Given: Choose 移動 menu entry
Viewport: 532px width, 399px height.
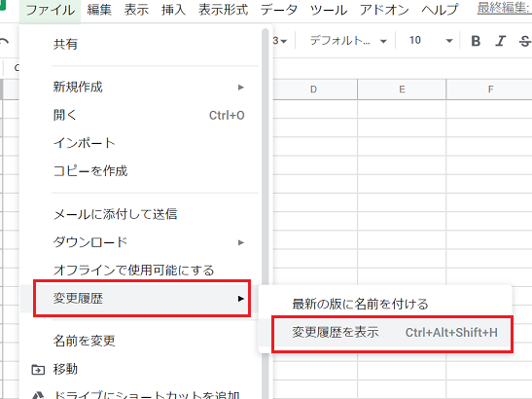Looking at the screenshot, I should click(x=141, y=369).
